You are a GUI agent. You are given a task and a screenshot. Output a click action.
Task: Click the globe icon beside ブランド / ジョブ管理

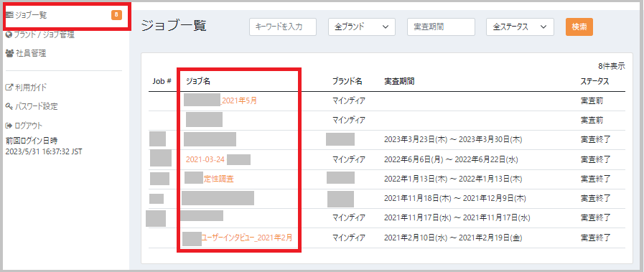9,35
